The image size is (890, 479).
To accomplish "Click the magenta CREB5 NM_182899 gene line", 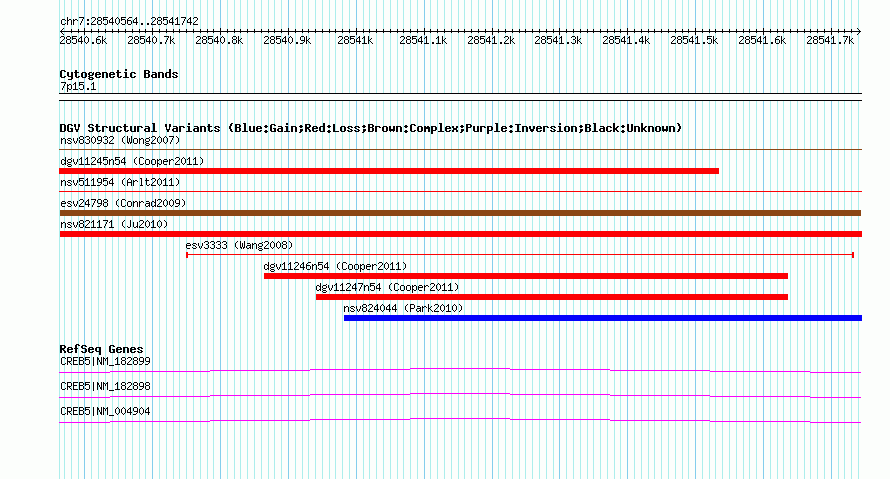I will tap(460, 371).
